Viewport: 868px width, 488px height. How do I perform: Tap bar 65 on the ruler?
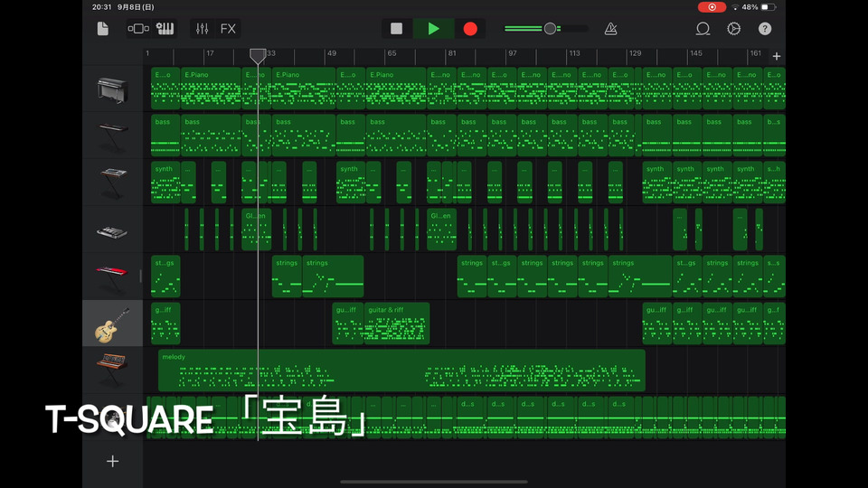(x=392, y=53)
